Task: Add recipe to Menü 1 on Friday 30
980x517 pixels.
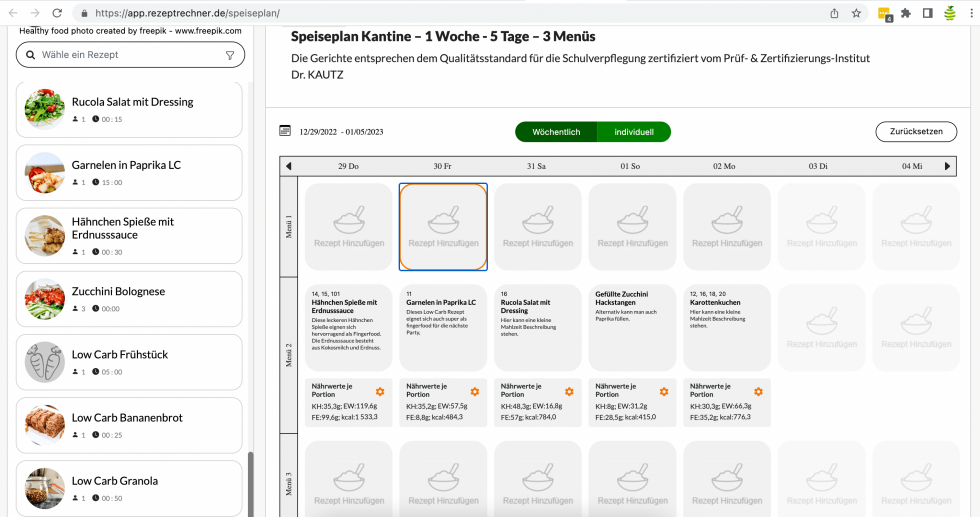Action: (443, 227)
